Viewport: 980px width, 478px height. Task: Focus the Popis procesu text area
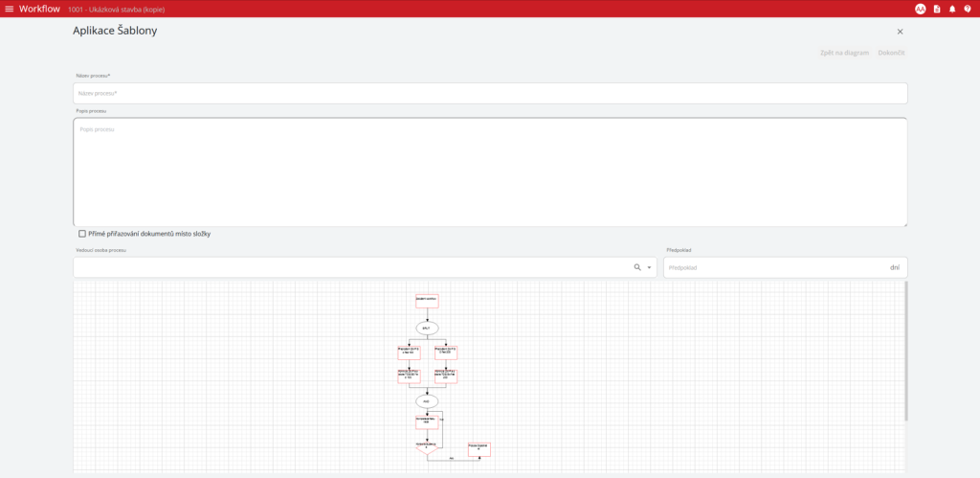coord(488,172)
